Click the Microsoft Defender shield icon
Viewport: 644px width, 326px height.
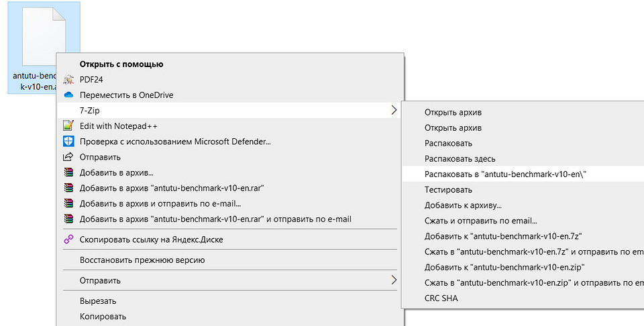point(68,142)
